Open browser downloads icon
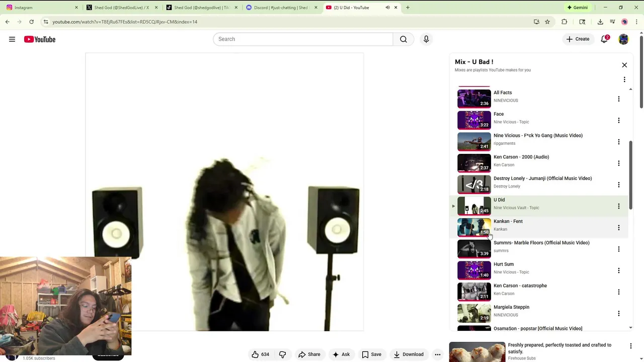Image resolution: width=644 pixels, height=362 pixels. coord(600,22)
